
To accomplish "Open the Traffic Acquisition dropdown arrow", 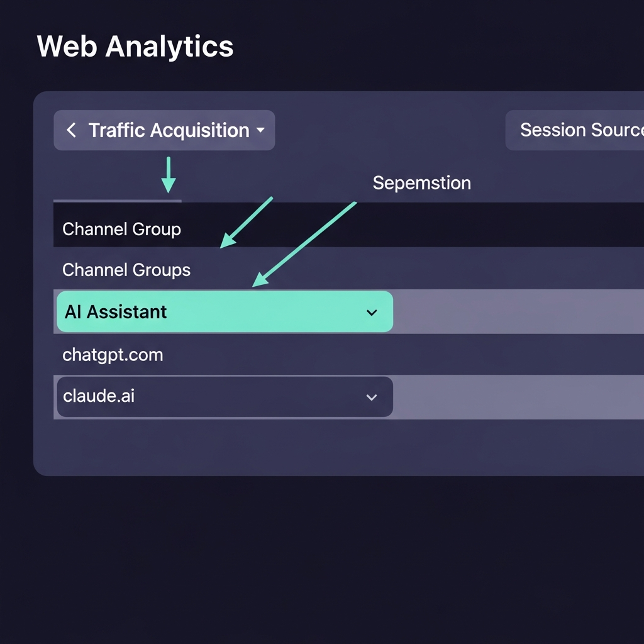I will tap(260, 130).
